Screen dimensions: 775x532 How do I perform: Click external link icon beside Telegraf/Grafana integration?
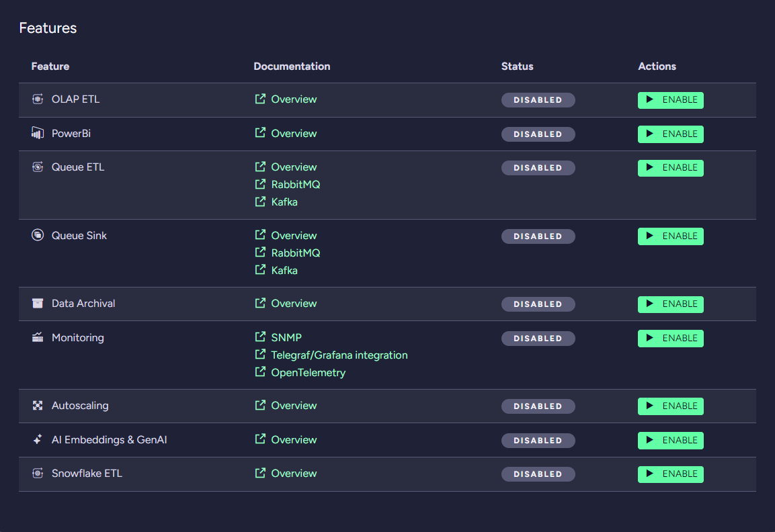point(260,355)
